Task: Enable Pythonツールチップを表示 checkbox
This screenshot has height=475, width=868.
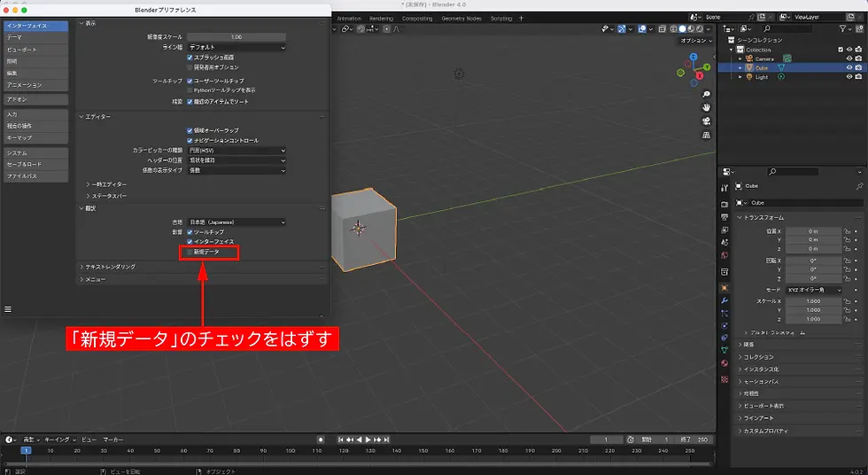Action: pyautogui.click(x=190, y=90)
